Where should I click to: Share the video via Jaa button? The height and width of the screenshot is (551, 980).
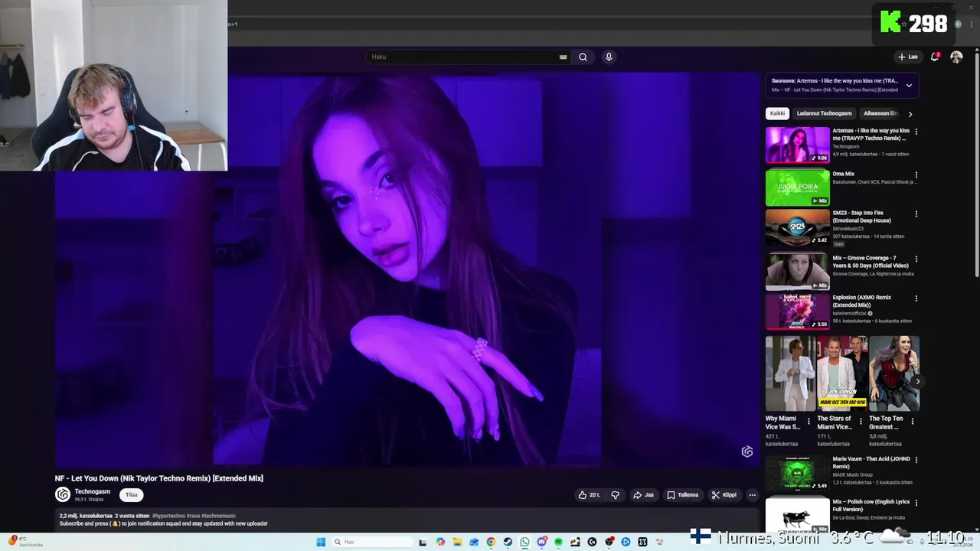coord(643,495)
